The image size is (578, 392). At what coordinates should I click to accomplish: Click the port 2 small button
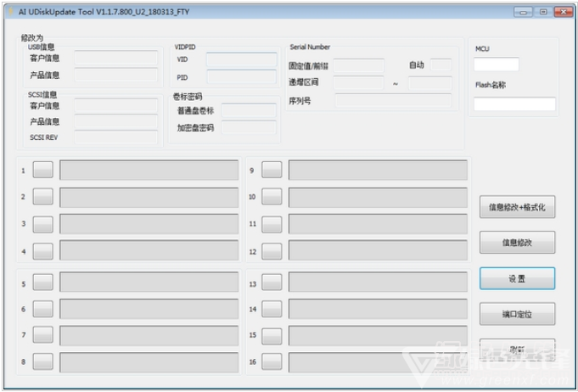pos(42,197)
